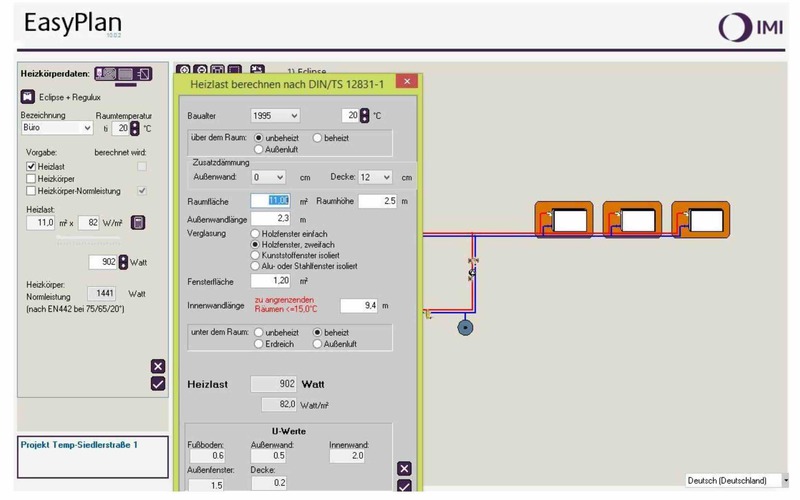Click the Raumhöhe input field

pyautogui.click(x=378, y=201)
